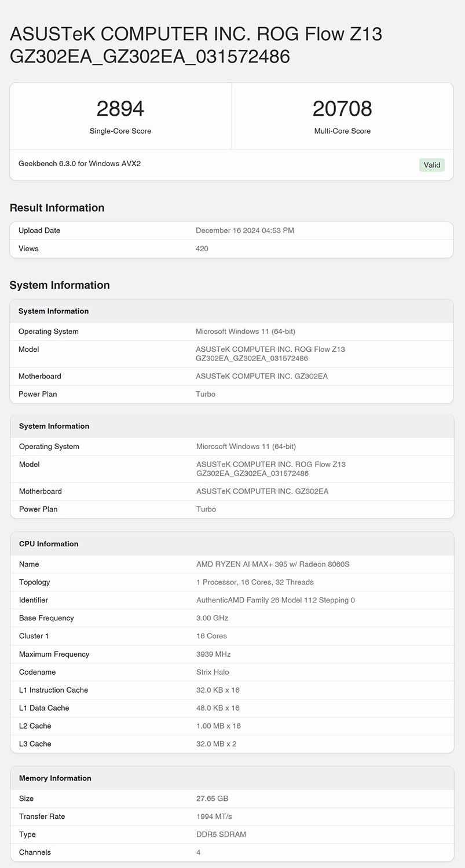Click the Result Information heading
The height and width of the screenshot is (868, 465).
(57, 208)
